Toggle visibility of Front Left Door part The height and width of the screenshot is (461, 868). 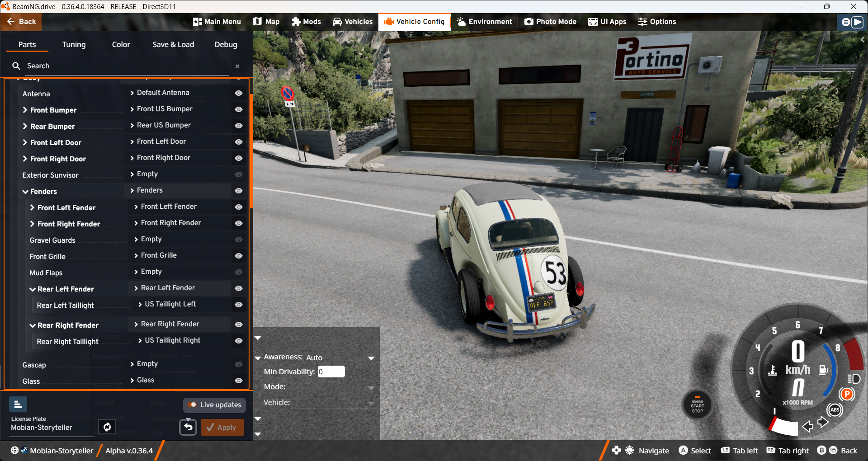pos(239,142)
